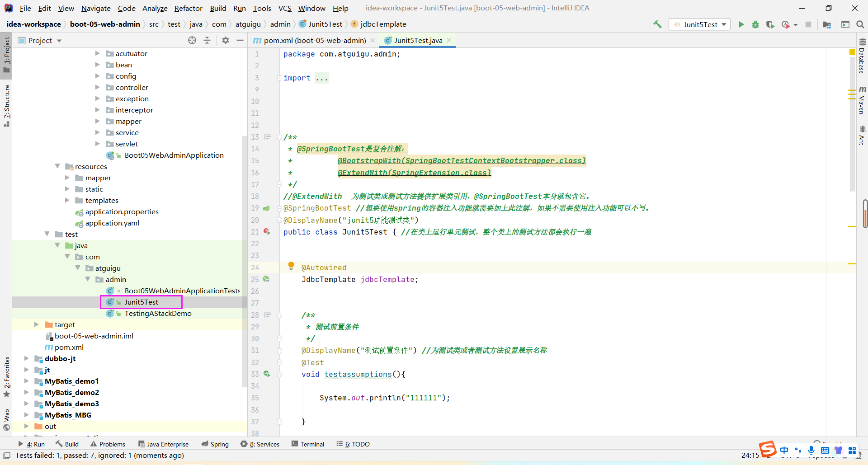Open the Terminal tool window button
The image size is (868, 465).
308,444
